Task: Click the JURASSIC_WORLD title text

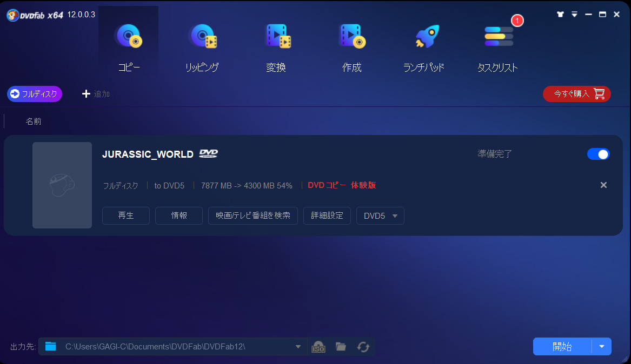Action: (148, 154)
